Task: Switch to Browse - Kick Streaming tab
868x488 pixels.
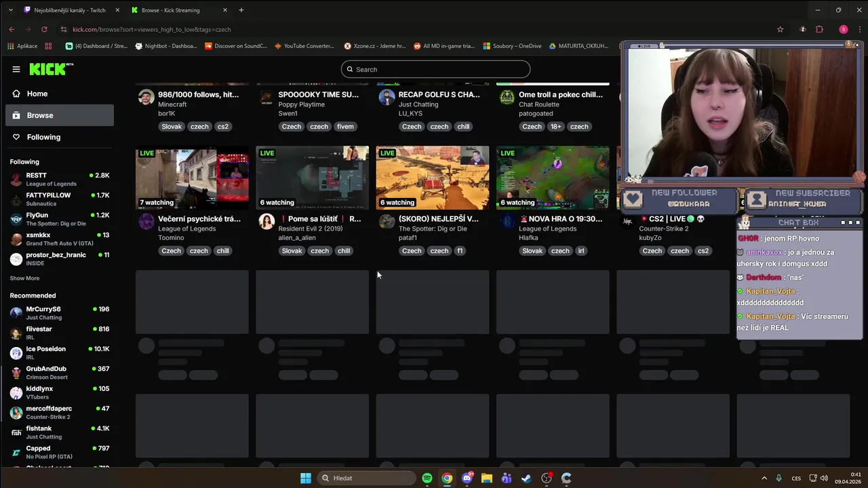Action: pos(179,10)
